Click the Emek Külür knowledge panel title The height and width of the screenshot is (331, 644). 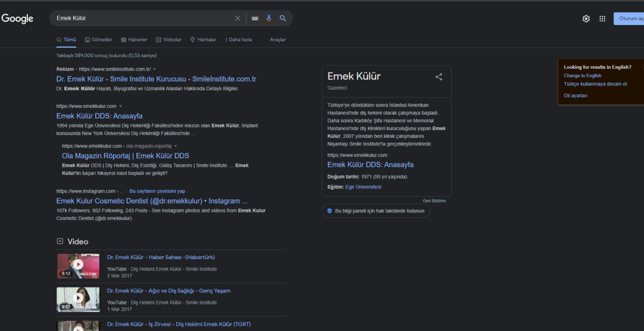pos(354,76)
